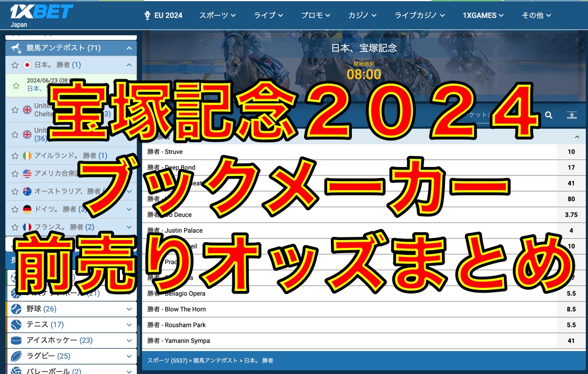Viewport: 588px width, 374px height.
Task: Follow the 日本。勝者 breadcrumb link
Action: (x=259, y=360)
